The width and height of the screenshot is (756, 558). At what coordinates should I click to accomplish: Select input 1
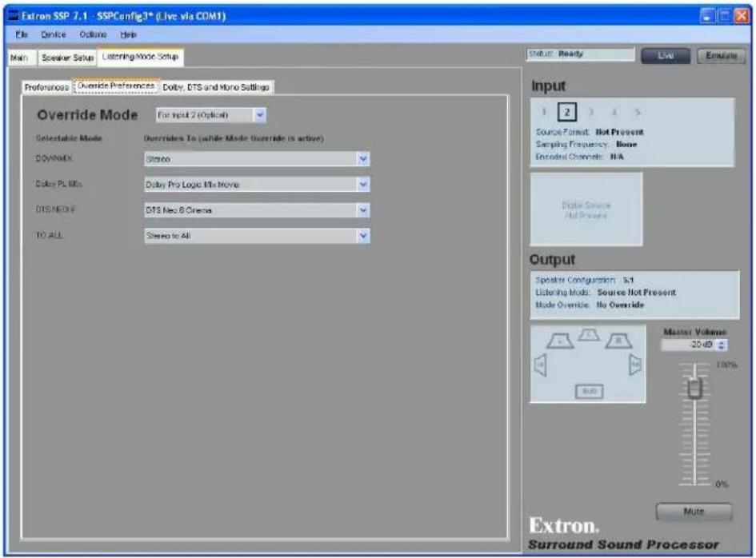point(544,112)
